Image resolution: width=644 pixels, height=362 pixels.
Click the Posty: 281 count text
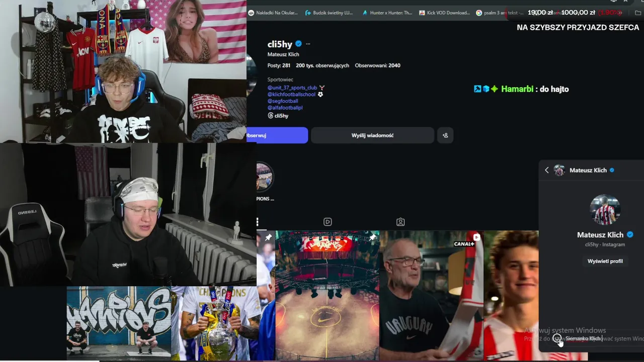point(279,65)
